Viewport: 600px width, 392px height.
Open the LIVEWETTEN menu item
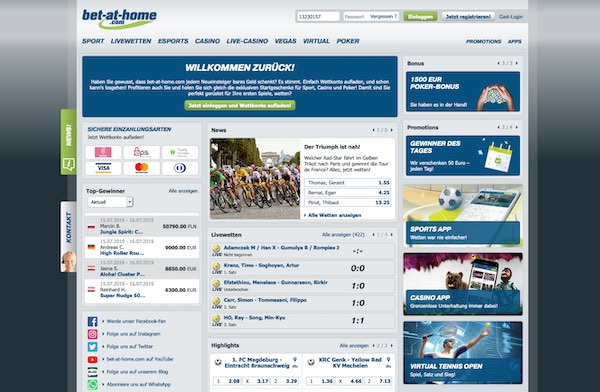(131, 41)
